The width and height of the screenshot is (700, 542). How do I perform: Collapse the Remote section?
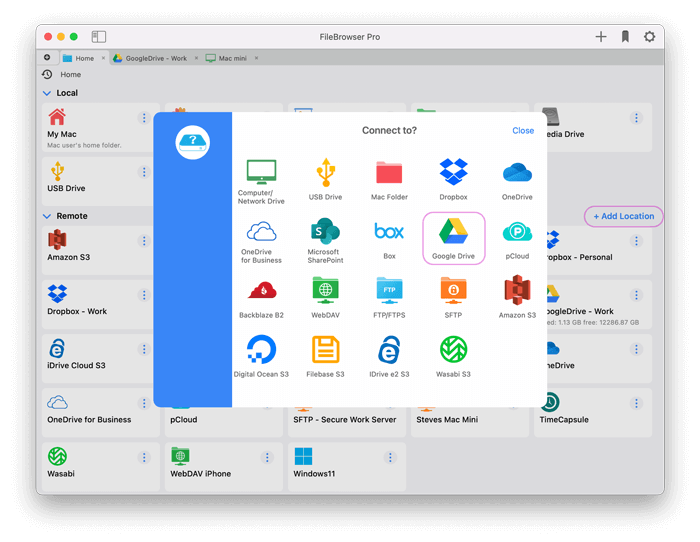click(x=47, y=216)
